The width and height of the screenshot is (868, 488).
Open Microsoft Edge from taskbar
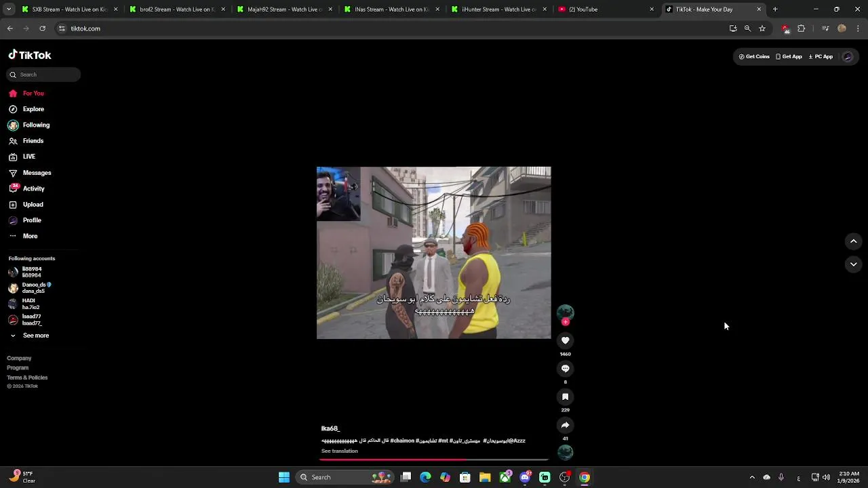point(425,477)
